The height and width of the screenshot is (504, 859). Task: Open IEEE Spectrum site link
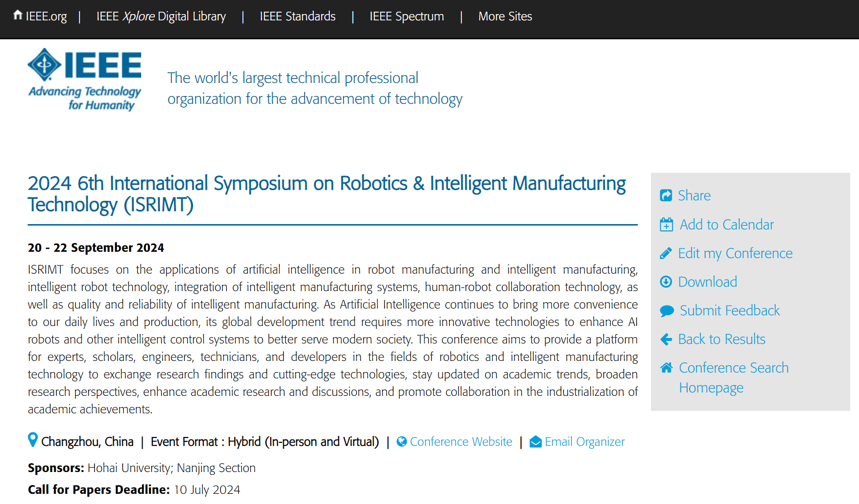click(406, 16)
